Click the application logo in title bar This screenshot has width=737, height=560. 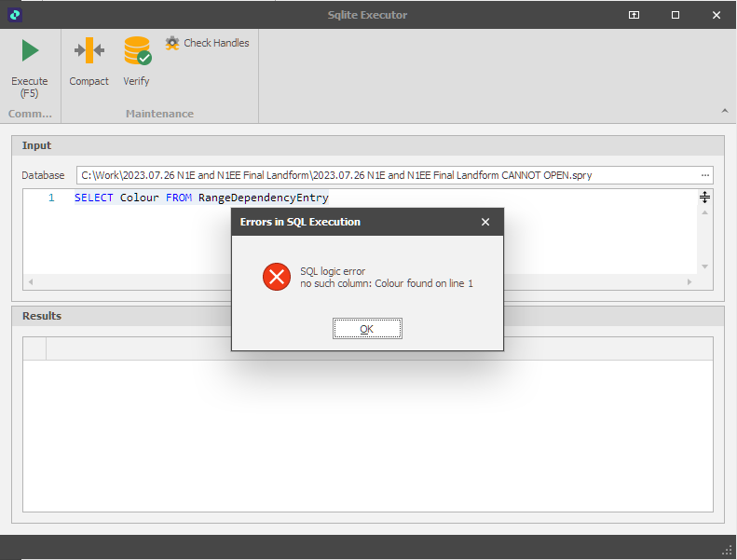click(13, 15)
